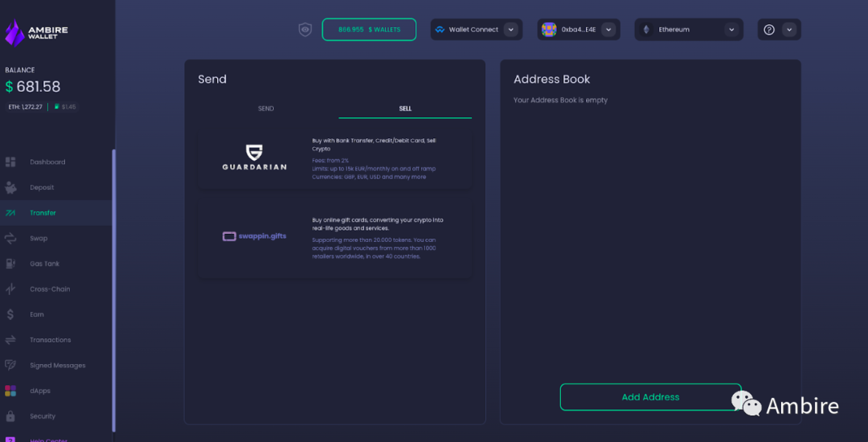
Task: Click the Ambire Wallet flame logo
Action: (x=14, y=33)
